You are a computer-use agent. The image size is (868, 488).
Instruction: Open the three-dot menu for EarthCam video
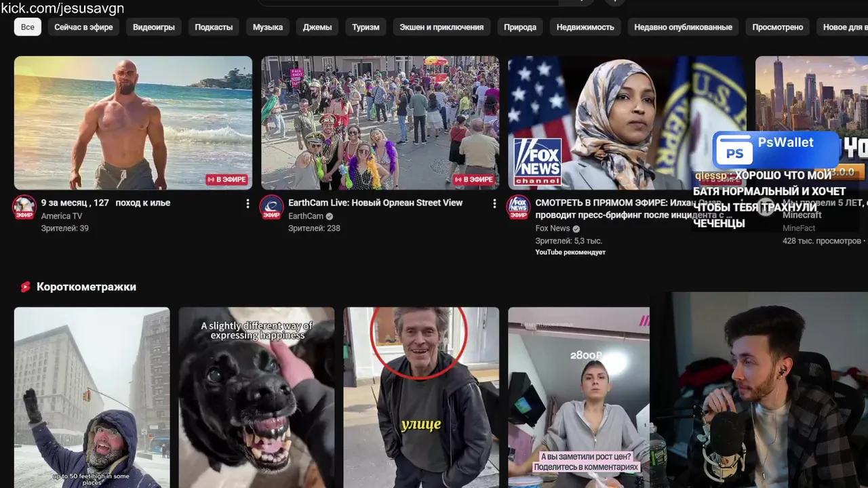pyautogui.click(x=494, y=203)
